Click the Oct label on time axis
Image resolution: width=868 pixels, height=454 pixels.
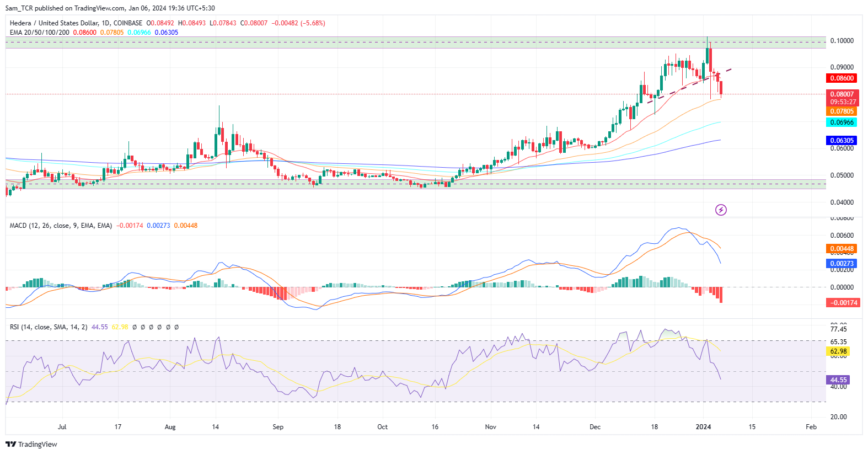tap(382, 427)
